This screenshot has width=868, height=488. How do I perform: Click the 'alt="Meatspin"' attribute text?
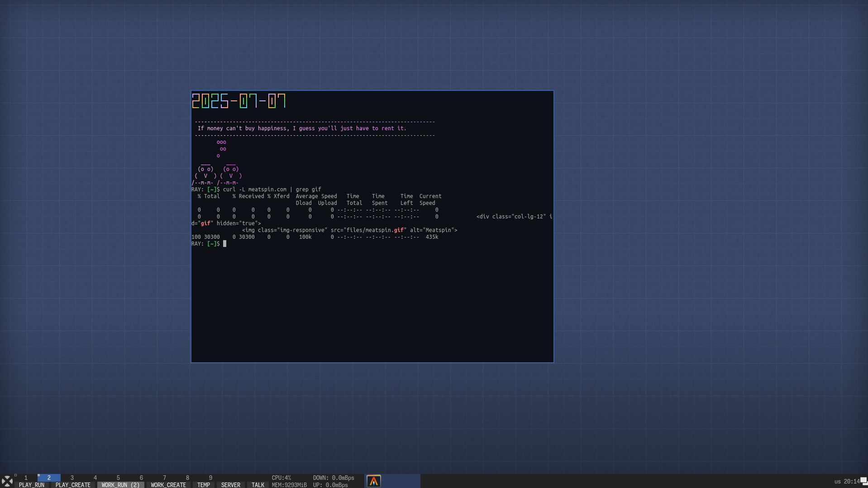tap(432, 230)
